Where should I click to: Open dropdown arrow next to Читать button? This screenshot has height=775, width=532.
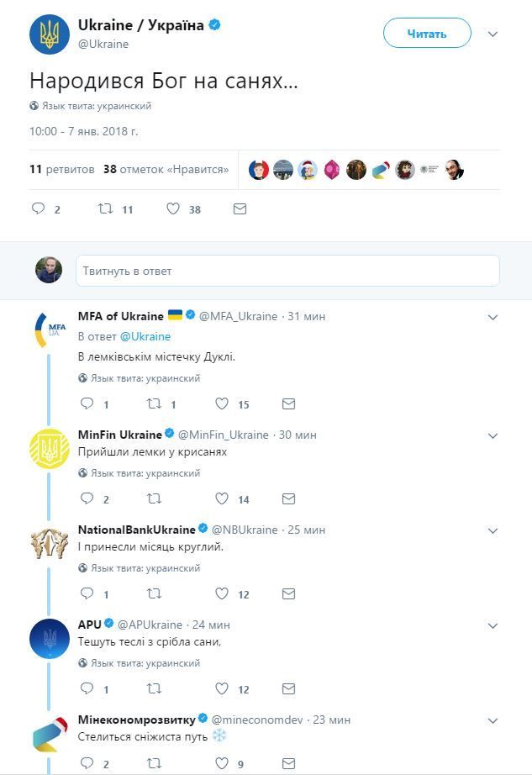[x=493, y=34]
